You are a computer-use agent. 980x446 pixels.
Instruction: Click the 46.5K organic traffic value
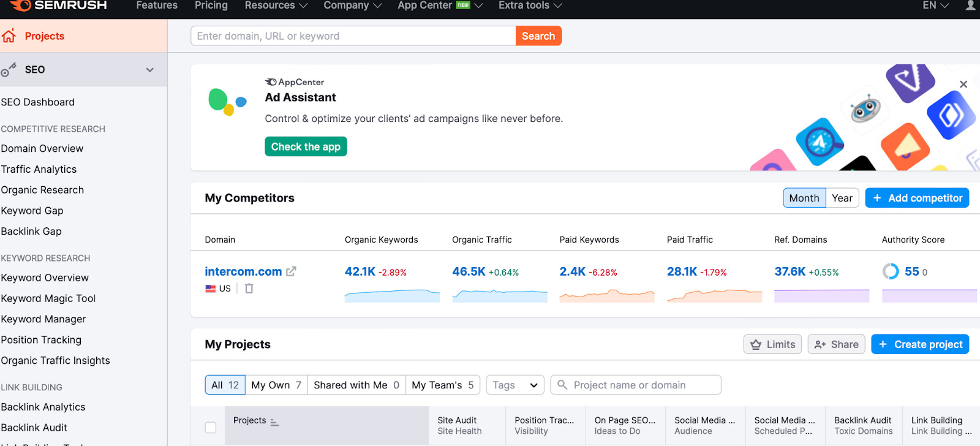[469, 271]
